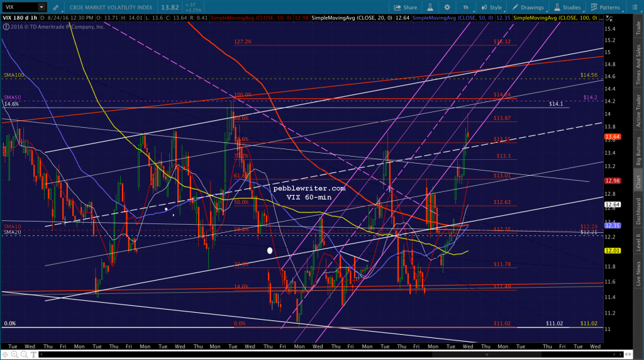Expand the truncated study labels ellipsis
The width and height of the screenshot is (644, 360).
(x=601, y=18)
